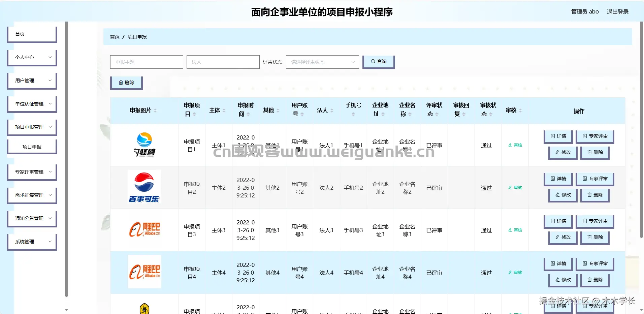Delete row 申报项目2

click(x=595, y=195)
